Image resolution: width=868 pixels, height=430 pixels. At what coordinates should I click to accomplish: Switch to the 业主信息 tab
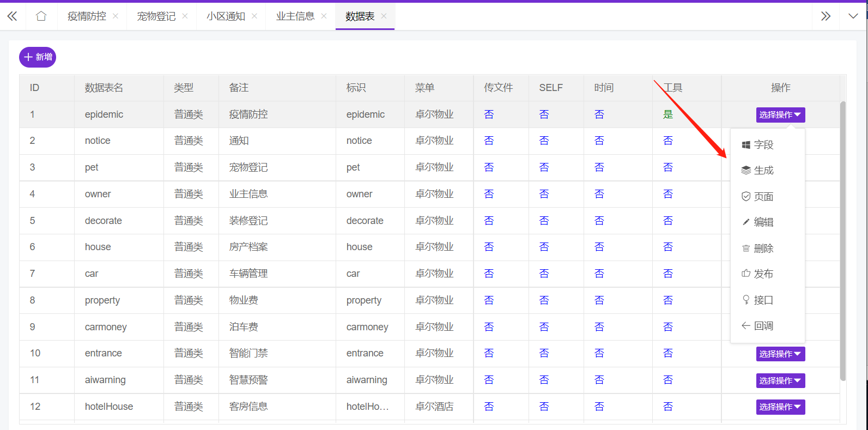click(x=295, y=16)
